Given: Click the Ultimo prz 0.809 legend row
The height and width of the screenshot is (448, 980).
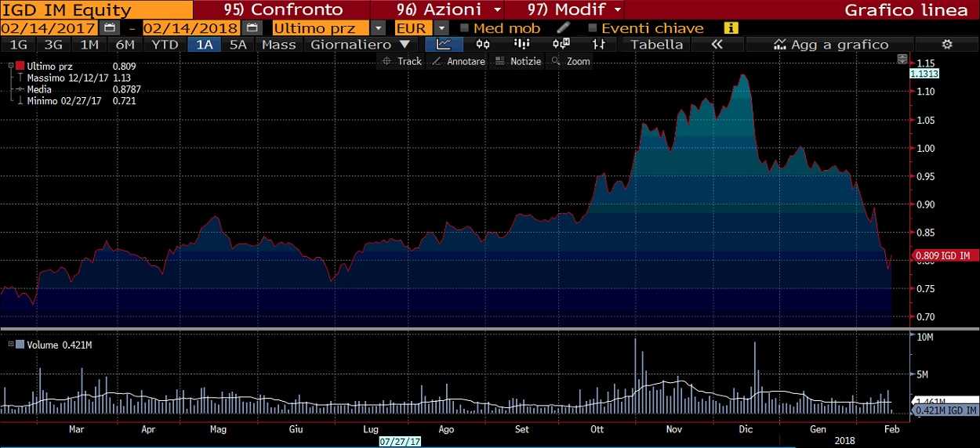Looking at the screenshot, I should coord(74,67).
